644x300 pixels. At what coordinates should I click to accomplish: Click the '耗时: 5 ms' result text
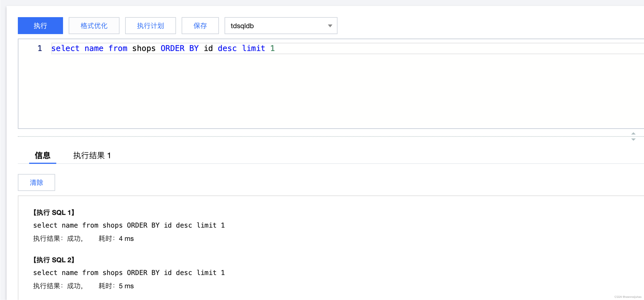[x=116, y=286]
